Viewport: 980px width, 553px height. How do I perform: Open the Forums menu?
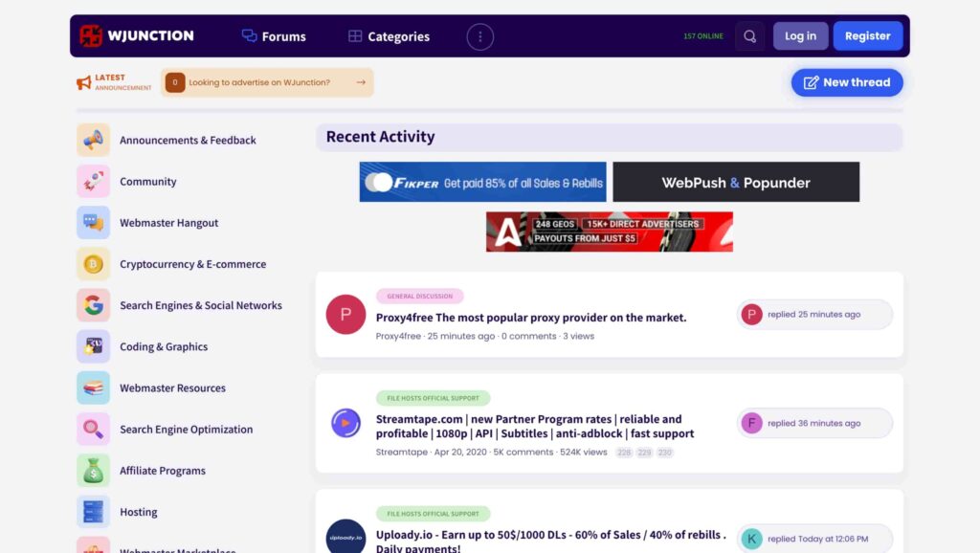pyautogui.click(x=274, y=36)
